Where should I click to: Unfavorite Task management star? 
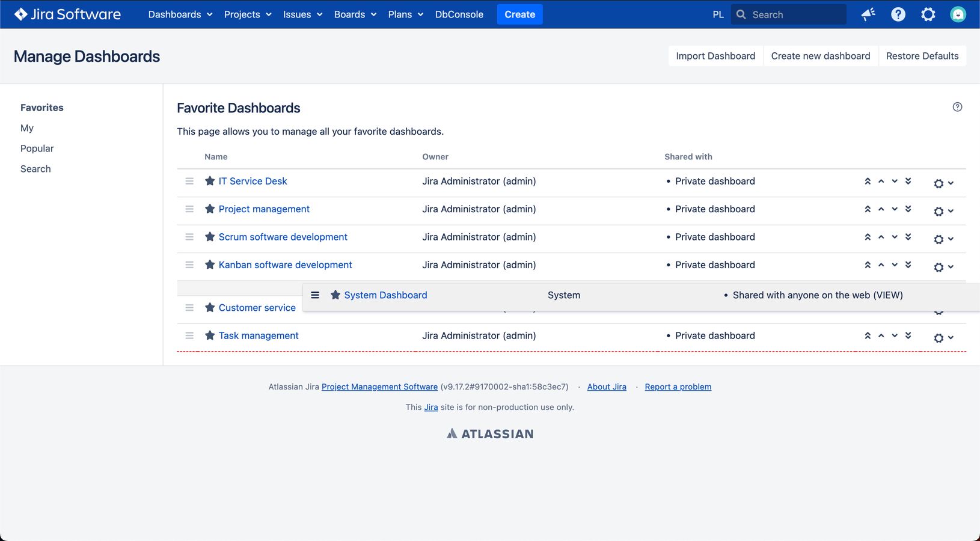pyautogui.click(x=210, y=335)
